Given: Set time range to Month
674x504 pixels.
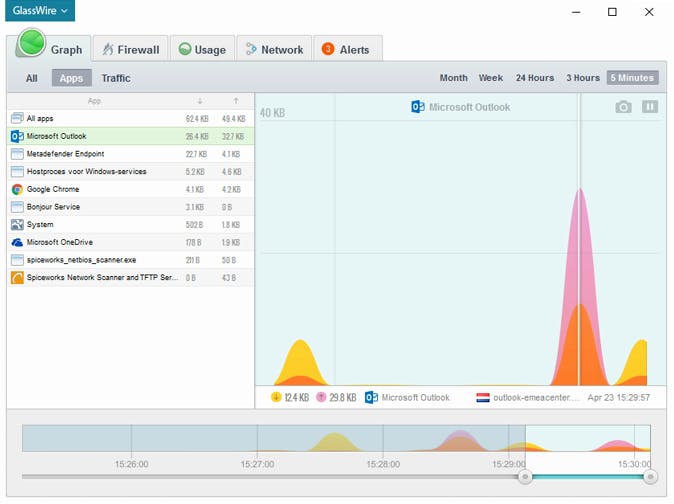Looking at the screenshot, I should pos(453,78).
